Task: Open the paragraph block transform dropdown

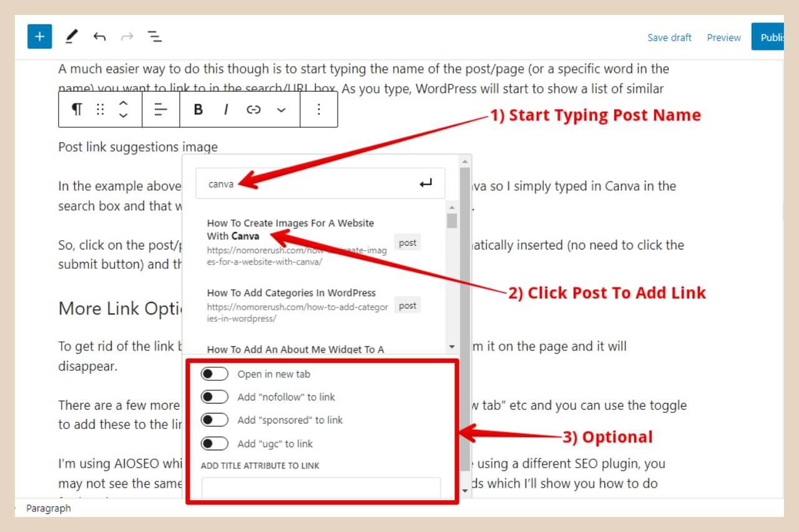Action: pos(76,109)
